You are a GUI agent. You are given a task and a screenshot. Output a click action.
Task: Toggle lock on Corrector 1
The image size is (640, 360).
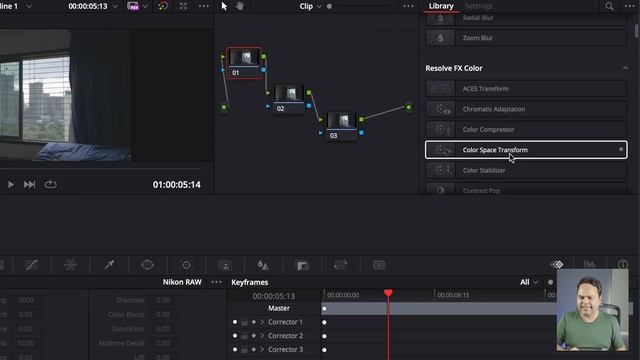point(244,322)
